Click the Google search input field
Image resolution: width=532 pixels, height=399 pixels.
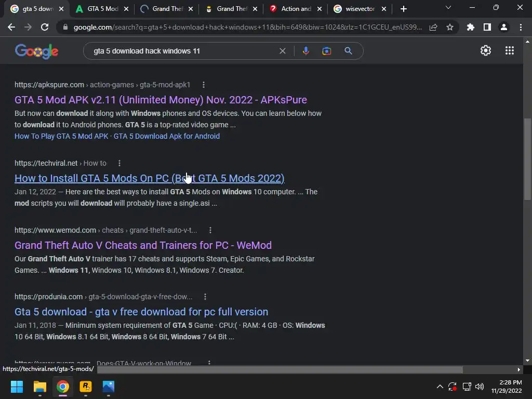pyautogui.click(x=183, y=51)
